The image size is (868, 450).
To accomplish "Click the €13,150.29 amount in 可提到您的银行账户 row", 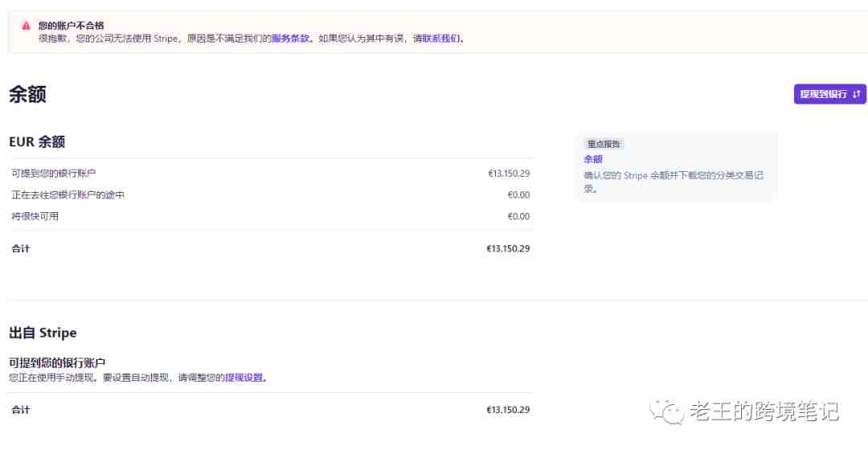I will [x=509, y=174].
